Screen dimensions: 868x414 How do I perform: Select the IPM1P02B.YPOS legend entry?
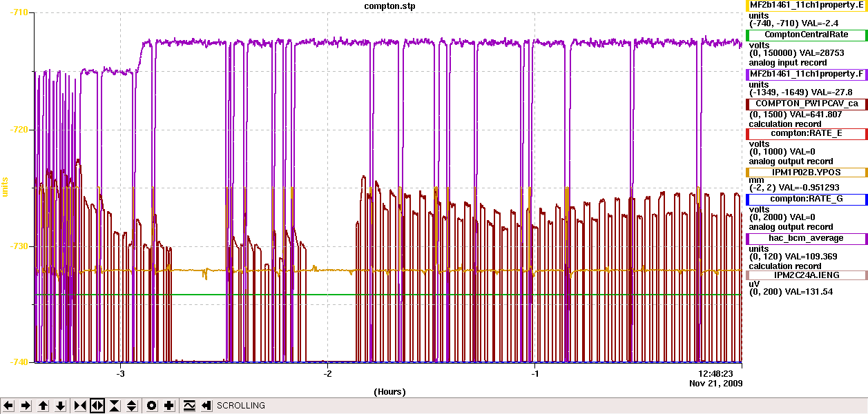[x=806, y=172]
